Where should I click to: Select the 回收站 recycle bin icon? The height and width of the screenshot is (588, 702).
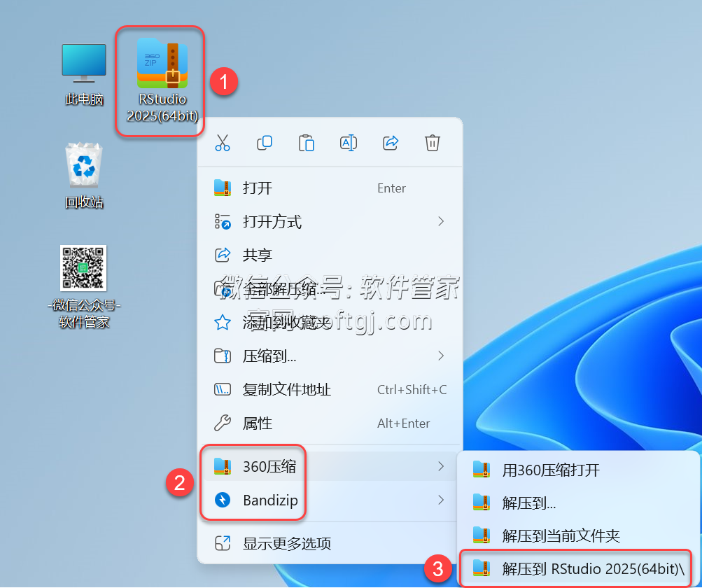coord(84,176)
